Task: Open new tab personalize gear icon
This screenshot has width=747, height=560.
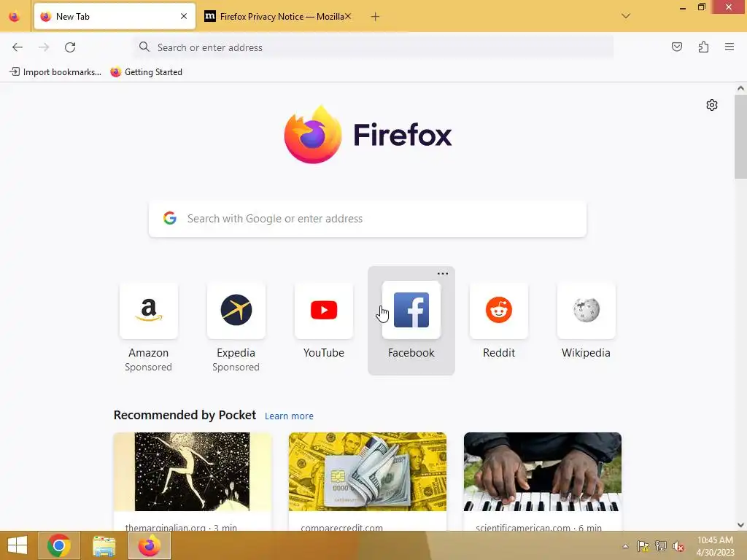Action: pos(712,105)
